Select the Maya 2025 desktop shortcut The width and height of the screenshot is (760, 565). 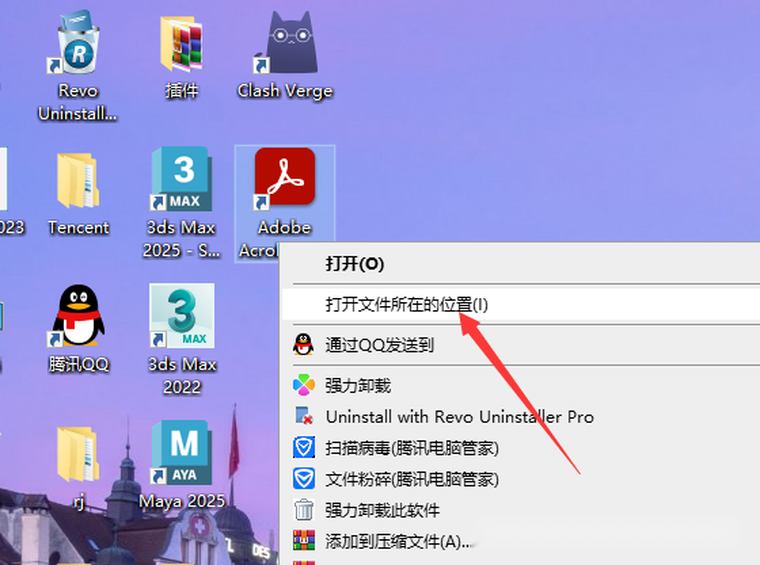pos(181,455)
